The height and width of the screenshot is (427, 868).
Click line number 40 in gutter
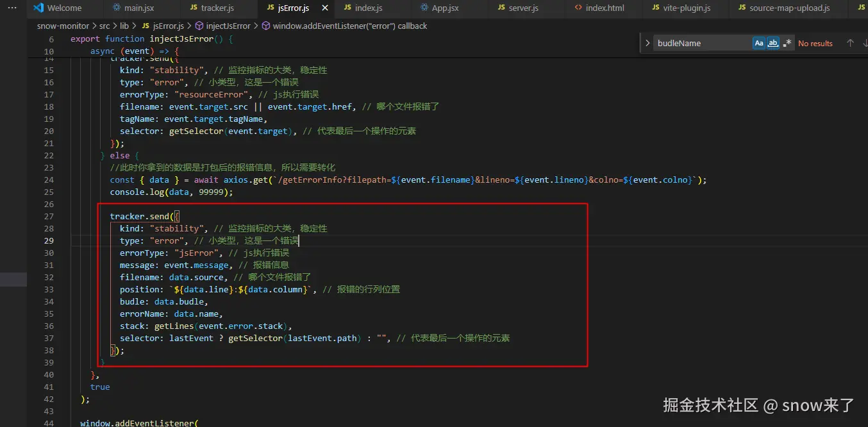tap(49, 374)
